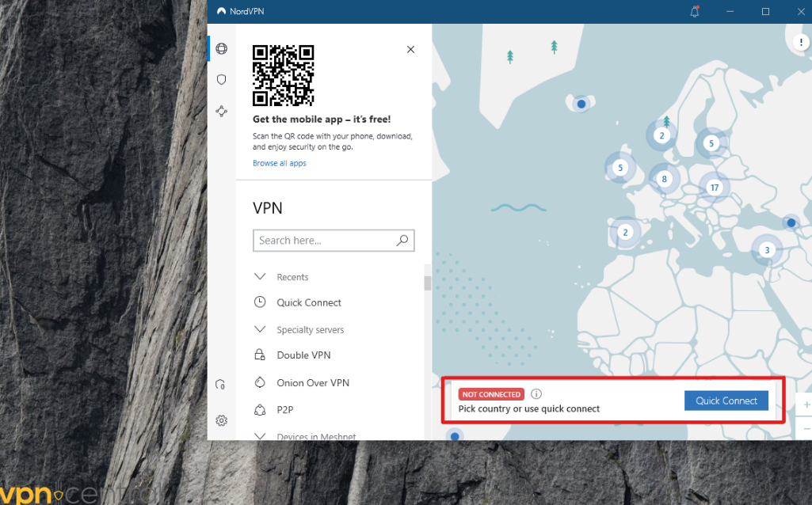Viewport: 812px width, 505px height.
Task: Open Threat Protection via shield sidebar icon
Action: (221, 79)
